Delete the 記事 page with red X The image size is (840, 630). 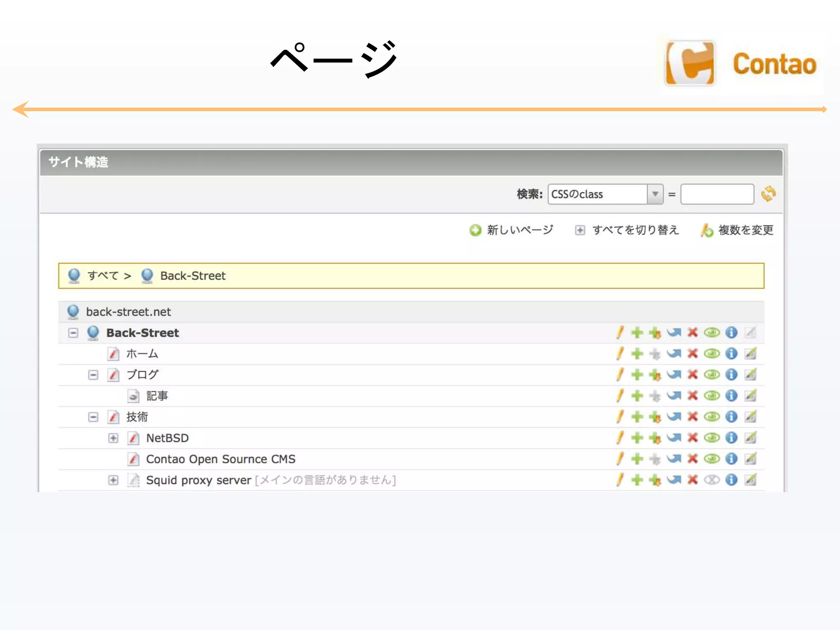[x=693, y=395]
